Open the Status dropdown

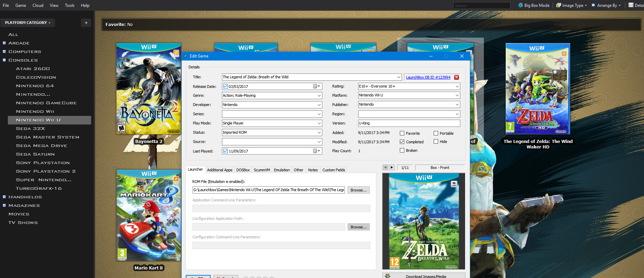[x=319, y=133]
